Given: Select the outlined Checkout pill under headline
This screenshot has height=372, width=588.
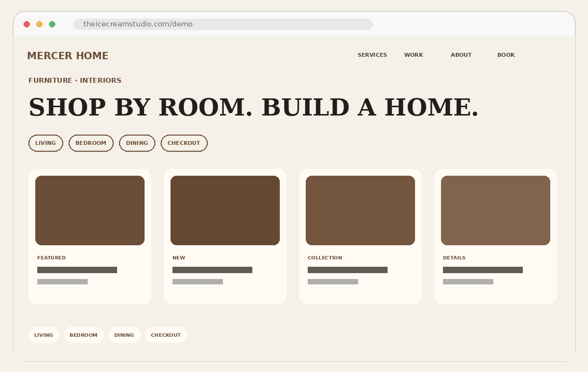Looking at the screenshot, I should point(184,143).
